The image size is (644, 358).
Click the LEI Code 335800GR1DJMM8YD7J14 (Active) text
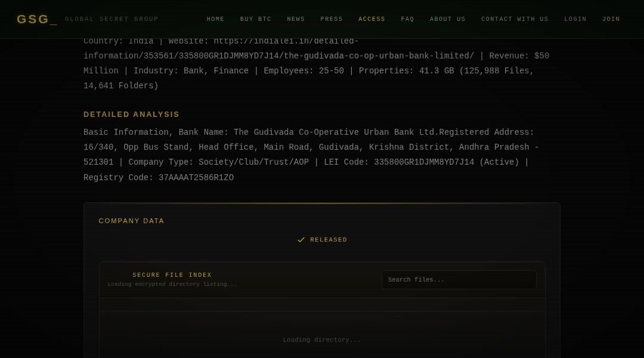422,162
